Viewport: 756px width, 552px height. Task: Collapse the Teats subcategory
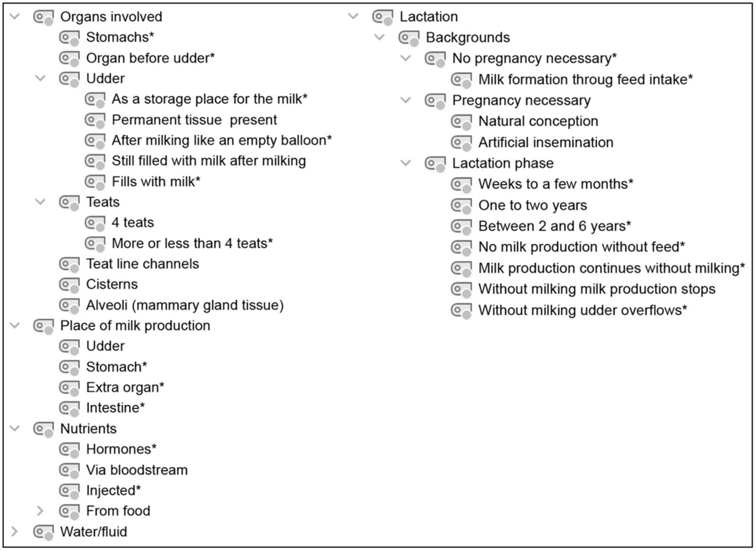pyautogui.click(x=40, y=202)
